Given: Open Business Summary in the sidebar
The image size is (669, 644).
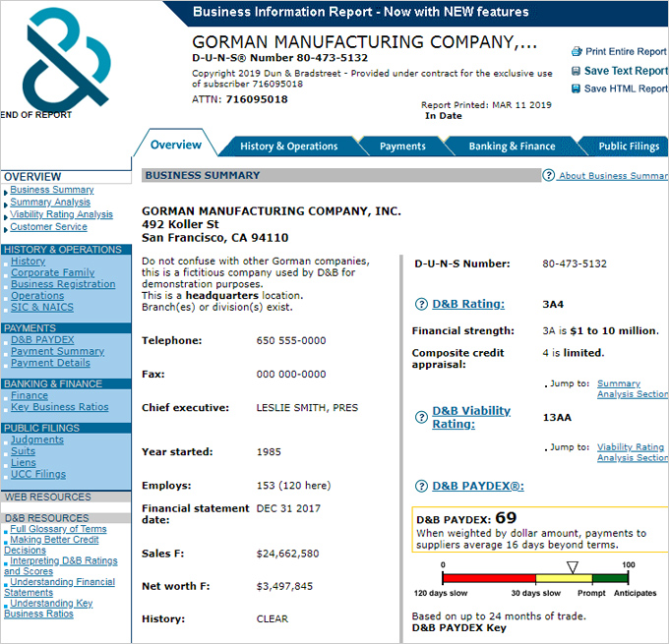Looking at the screenshot, I should tap(52, 190).
